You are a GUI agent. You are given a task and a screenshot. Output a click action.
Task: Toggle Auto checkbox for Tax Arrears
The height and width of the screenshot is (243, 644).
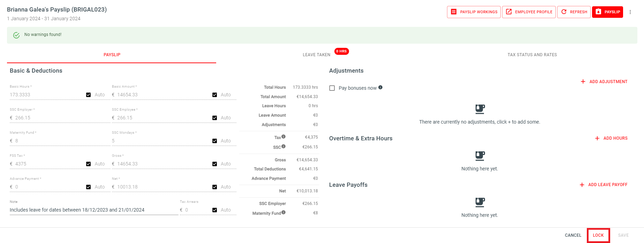215,210
